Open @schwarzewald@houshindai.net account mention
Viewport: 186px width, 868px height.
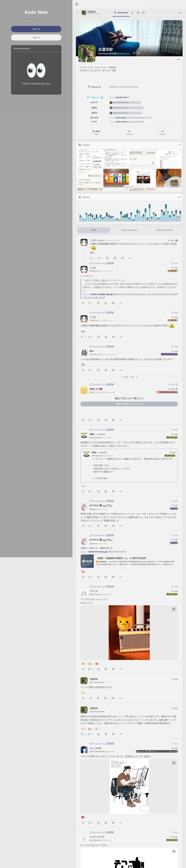click(x=126, y=108)
